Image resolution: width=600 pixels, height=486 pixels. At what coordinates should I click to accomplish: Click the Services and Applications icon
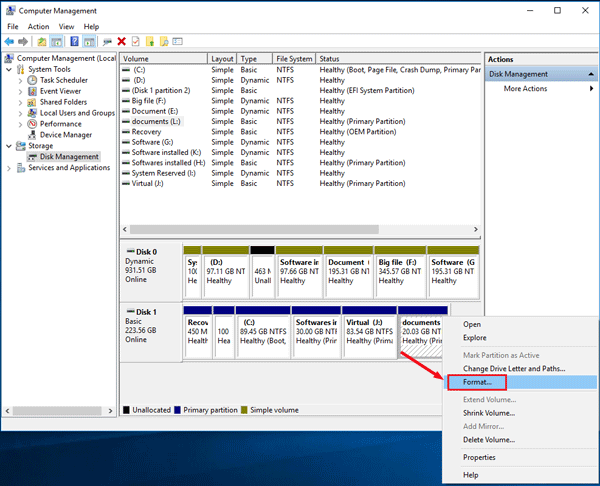(x=21, y=168)
